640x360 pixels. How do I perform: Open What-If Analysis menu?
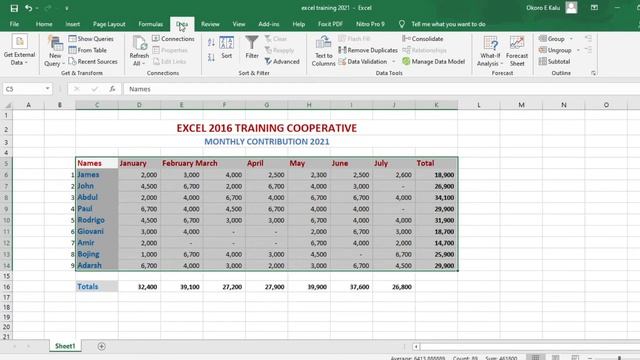[x=490, y=51]
